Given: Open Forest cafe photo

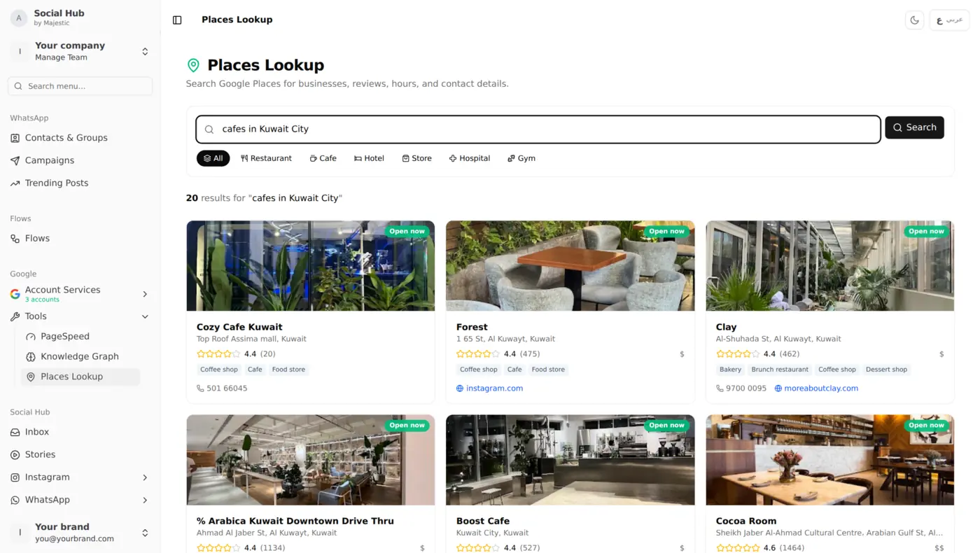Looking at the screenshot, I should click(x=570, y=266).
